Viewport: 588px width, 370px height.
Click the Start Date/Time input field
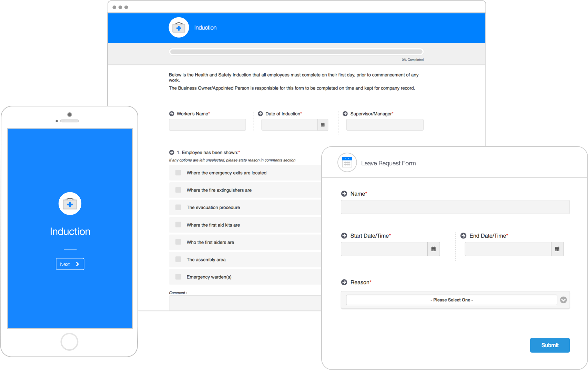tap(384, 249)
